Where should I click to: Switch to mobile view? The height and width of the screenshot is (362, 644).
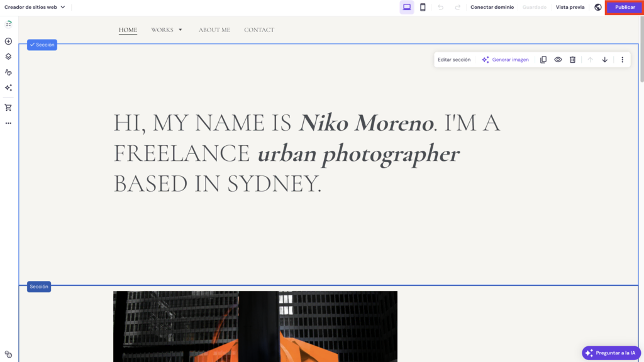(423, 8)
